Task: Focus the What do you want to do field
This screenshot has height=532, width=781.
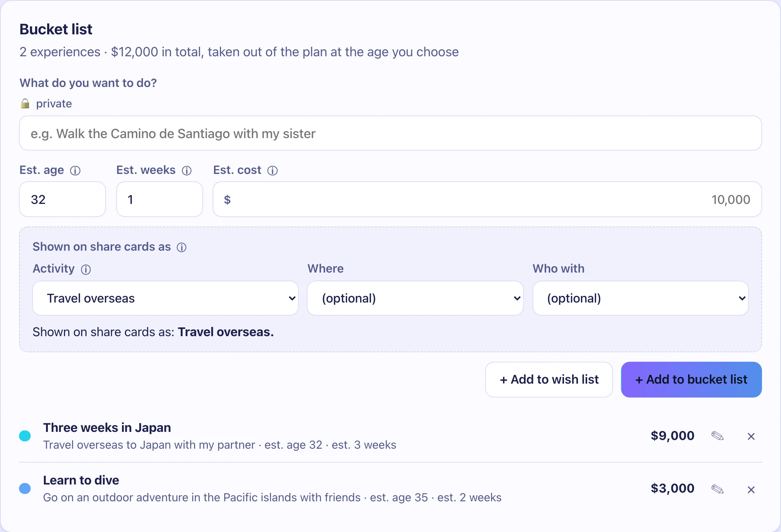Action: pos(390,133)
